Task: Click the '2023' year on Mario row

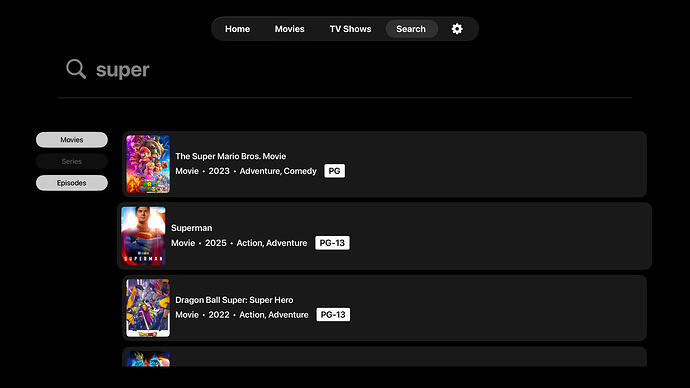Action: tap(219, 171)
